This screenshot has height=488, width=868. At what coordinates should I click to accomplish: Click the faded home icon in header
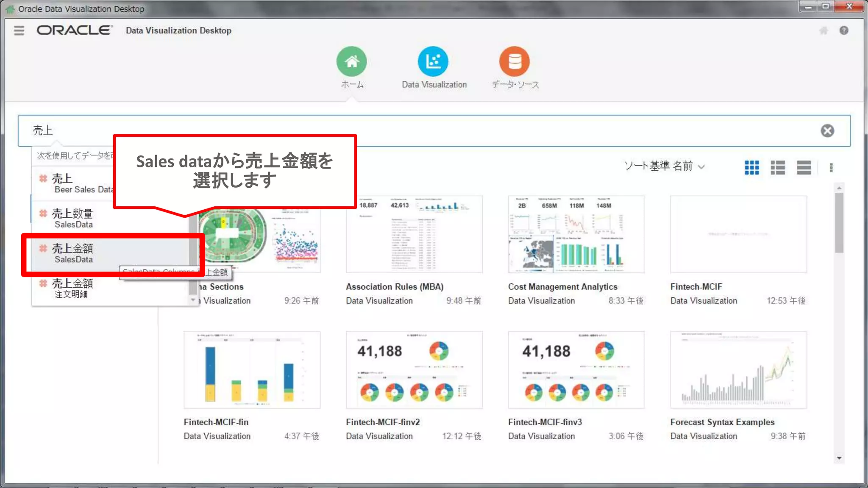(x=823, y=30)
